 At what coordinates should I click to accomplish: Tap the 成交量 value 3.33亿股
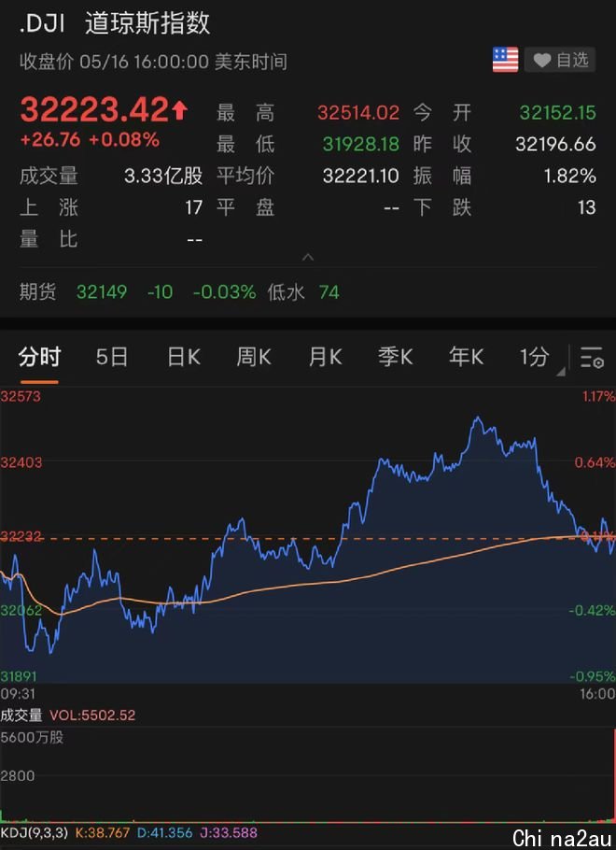pos(163,176)
